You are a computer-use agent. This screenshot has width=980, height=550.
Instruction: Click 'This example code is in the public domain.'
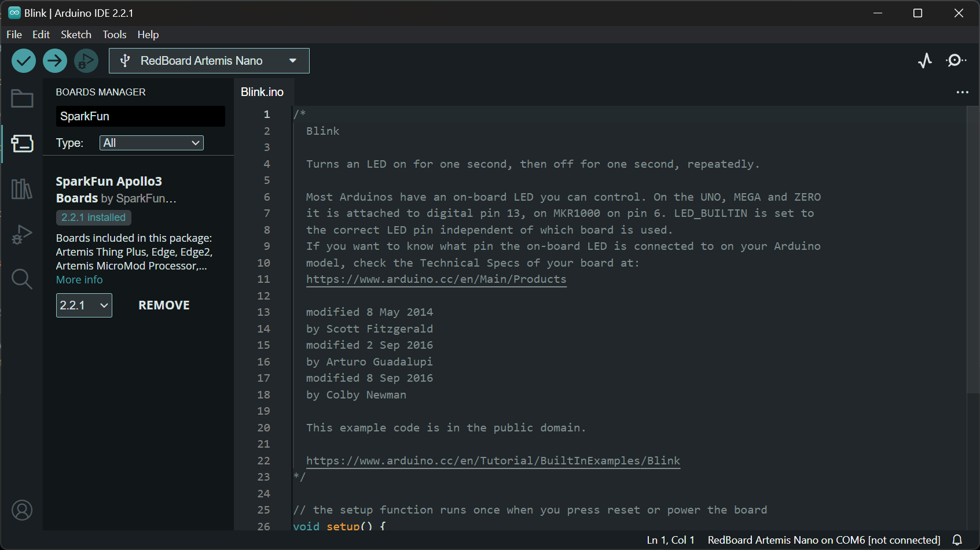446,428
